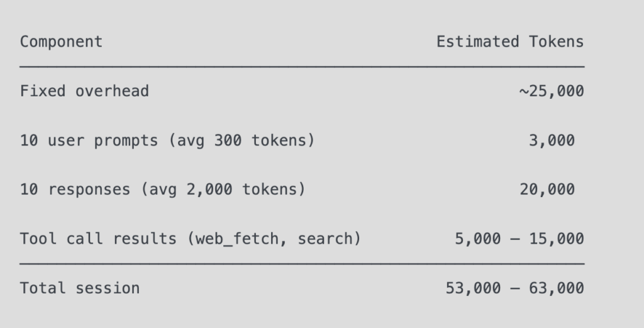Click the 63,000 total upper bound
Screen dimensions: 644x328
(557, 288)
